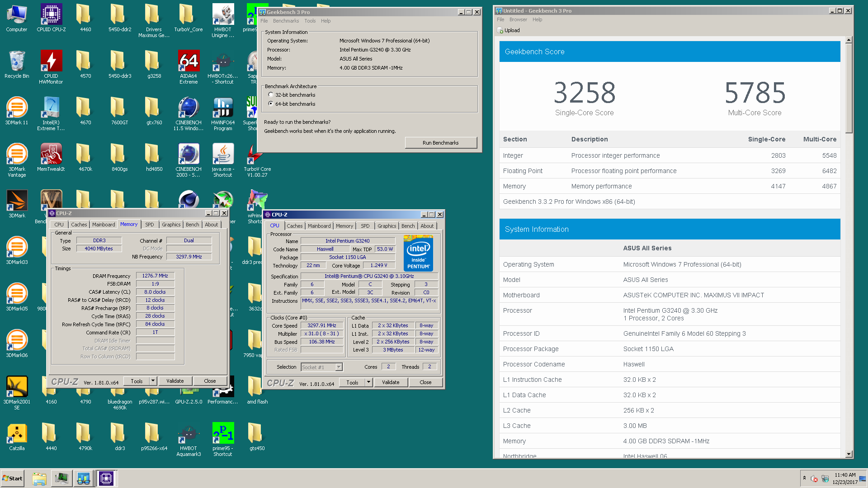The width and height of the screenshot is (868, 488).
Task: Launch CINEBENCH 11.5 desktop shortcut
Action: pyautogui.click(x=189, y=114)
